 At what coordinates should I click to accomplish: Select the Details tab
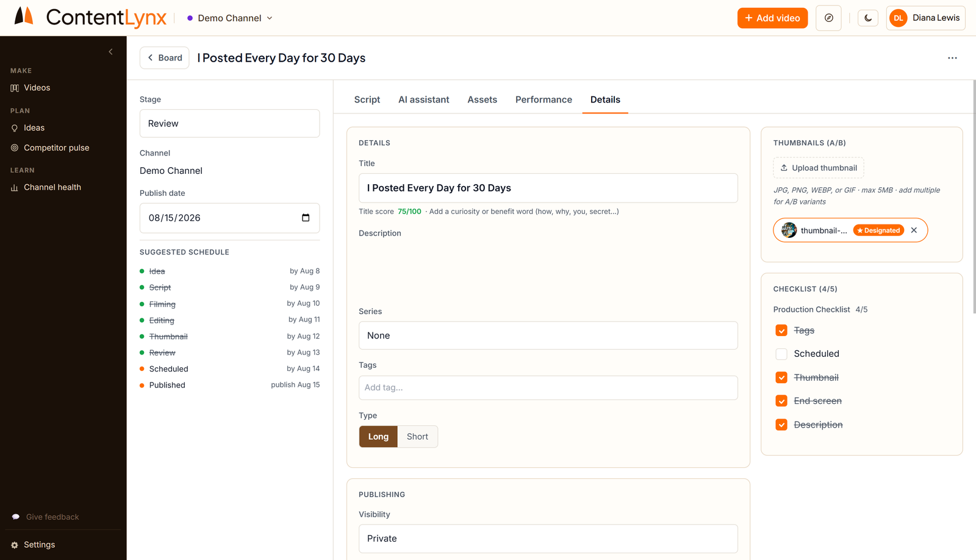(x=605, y=99)
